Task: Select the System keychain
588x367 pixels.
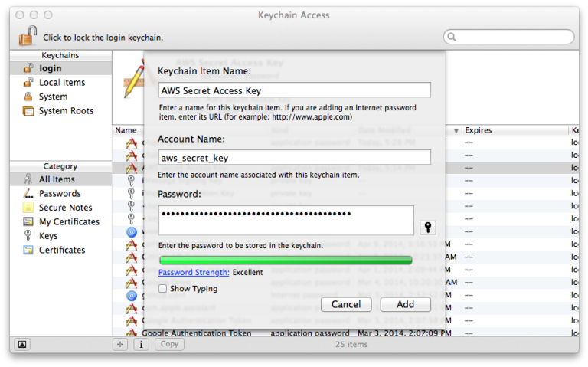Action: 60,97
